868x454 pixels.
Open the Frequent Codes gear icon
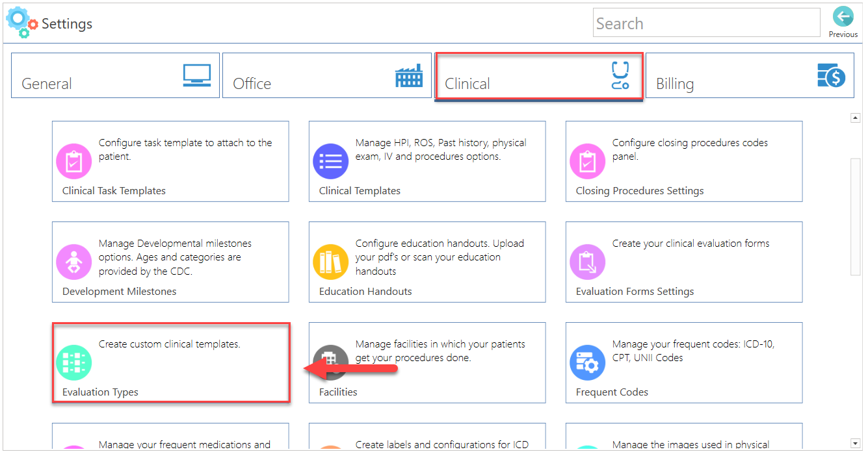click(588, 363)
